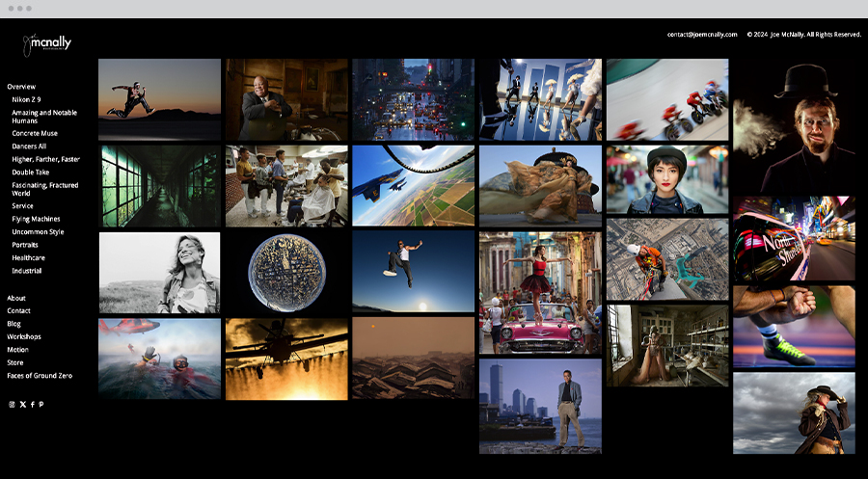Open the ballerina on pink car photo
The image size is (868, 479).
pyautogui.click(x=540, y=293)
